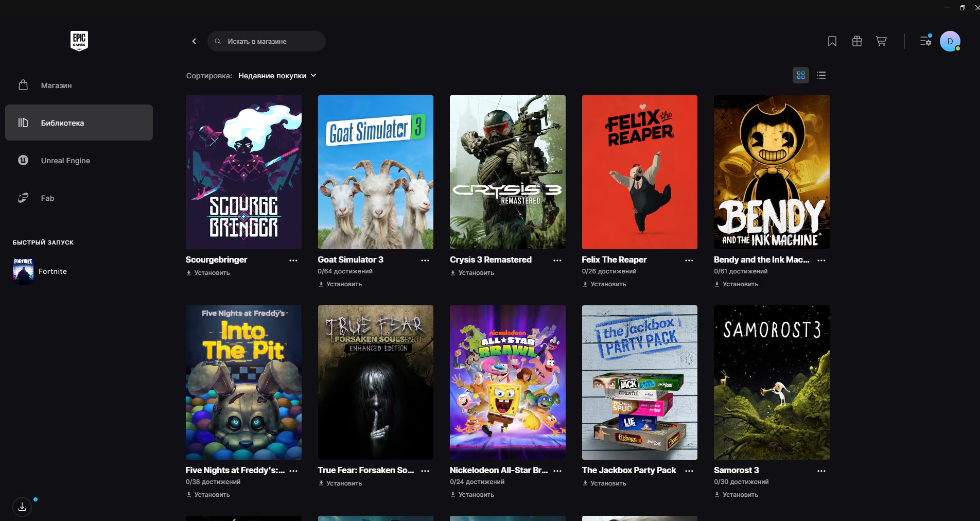Open more options for Five Nights at Freddy's

(x=293, y=471)
